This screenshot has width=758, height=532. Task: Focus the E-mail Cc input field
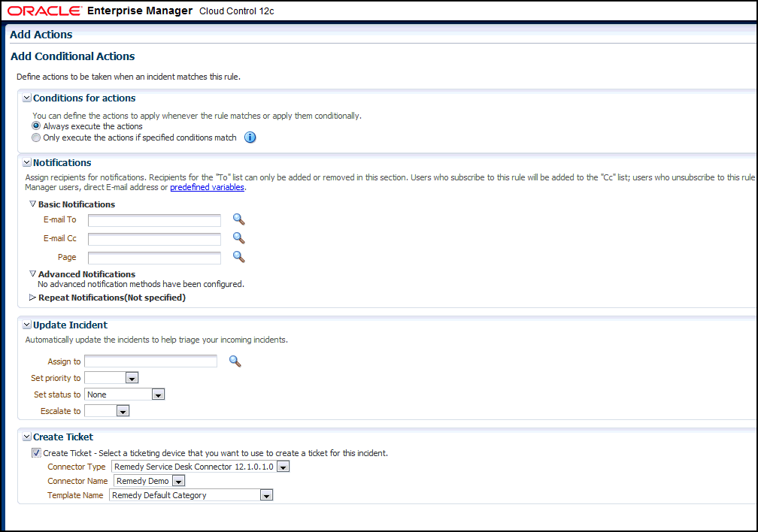(154, 239)
